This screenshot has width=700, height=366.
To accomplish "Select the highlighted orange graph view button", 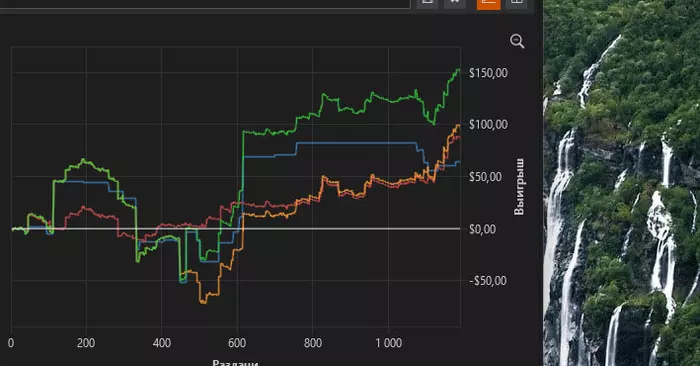I will tap(488, 4).
